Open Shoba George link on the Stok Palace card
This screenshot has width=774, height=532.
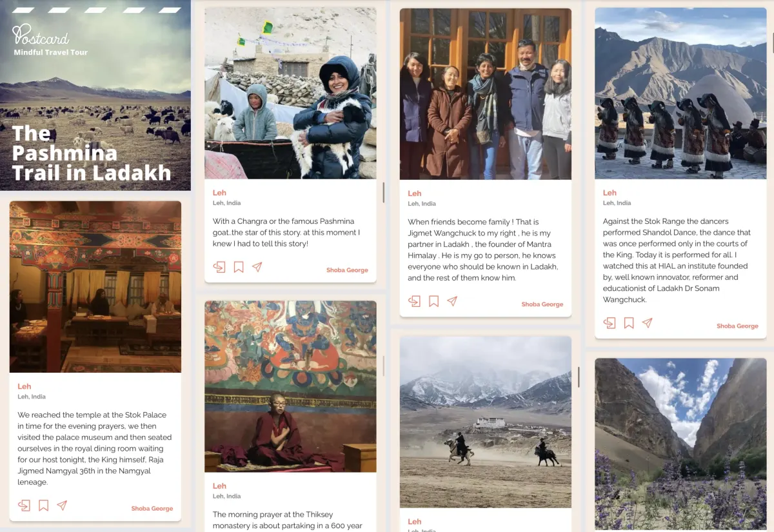point(152,509)
